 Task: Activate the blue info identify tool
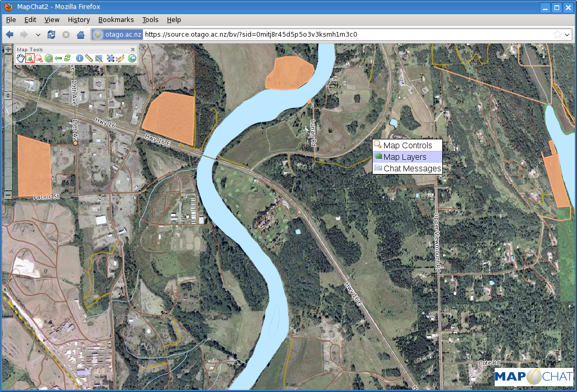point(79,58)
